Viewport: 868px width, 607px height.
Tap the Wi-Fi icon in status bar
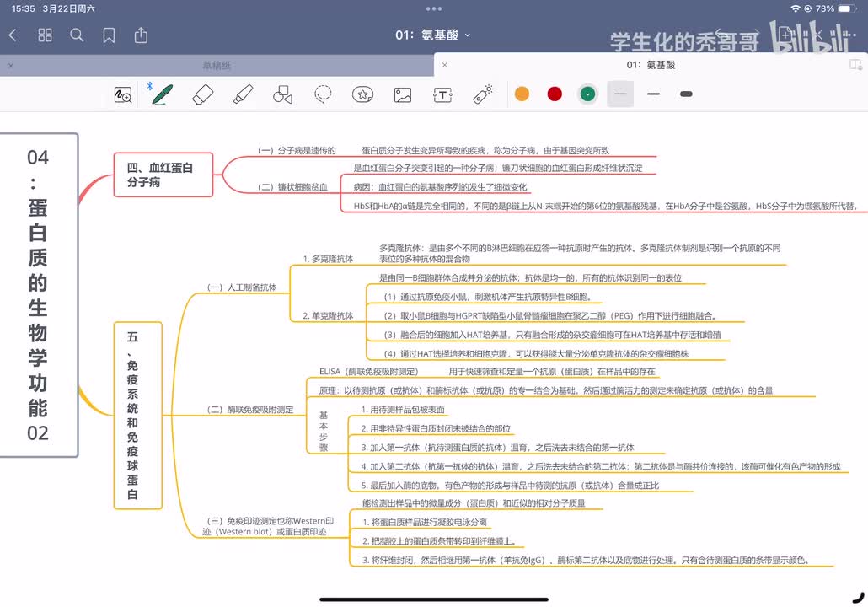coord(795,8)
